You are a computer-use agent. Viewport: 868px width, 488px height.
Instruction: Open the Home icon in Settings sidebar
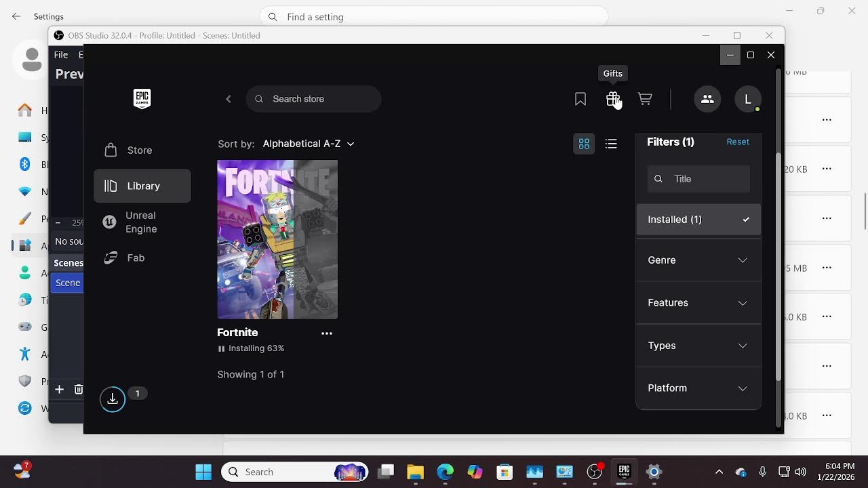tap(25, 110)
